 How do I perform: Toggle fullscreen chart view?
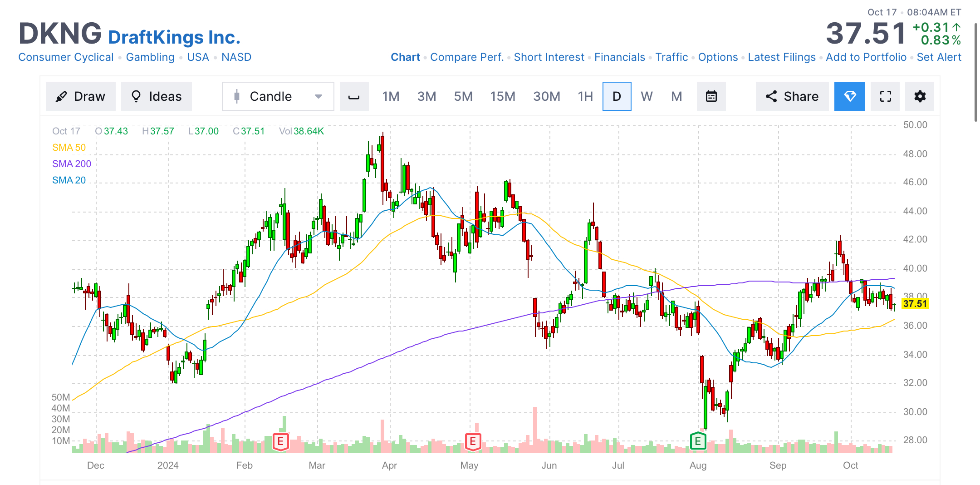[885, 96]
